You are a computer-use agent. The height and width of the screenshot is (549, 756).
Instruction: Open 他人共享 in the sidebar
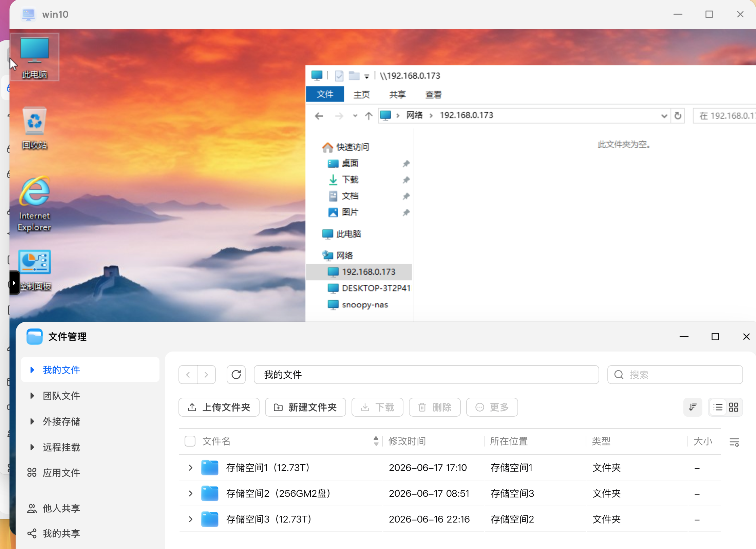tap(54, 508)
